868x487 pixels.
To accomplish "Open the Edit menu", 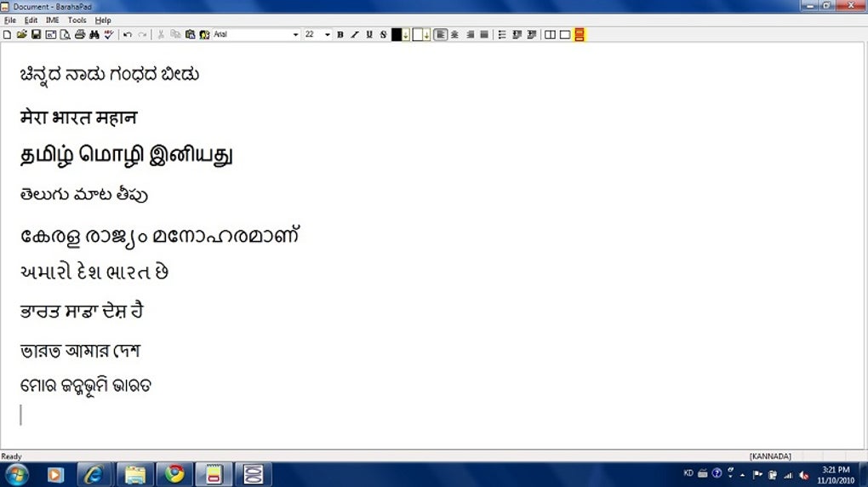I will [31, 20].
